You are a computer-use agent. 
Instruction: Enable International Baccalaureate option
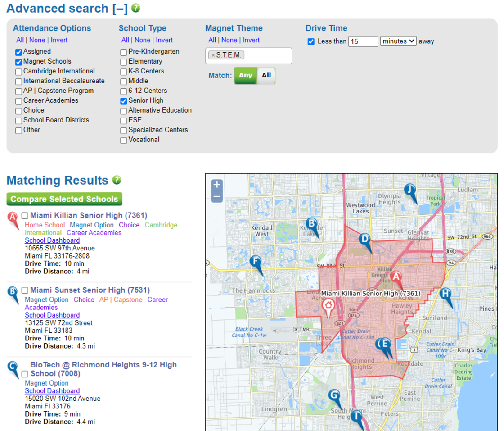pos(18,82)
